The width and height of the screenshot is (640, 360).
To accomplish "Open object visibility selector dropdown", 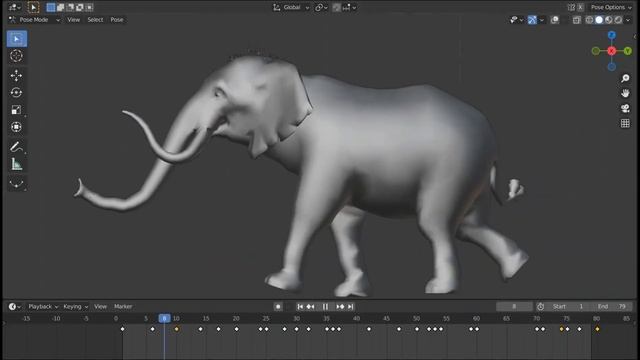I will 516,20.
